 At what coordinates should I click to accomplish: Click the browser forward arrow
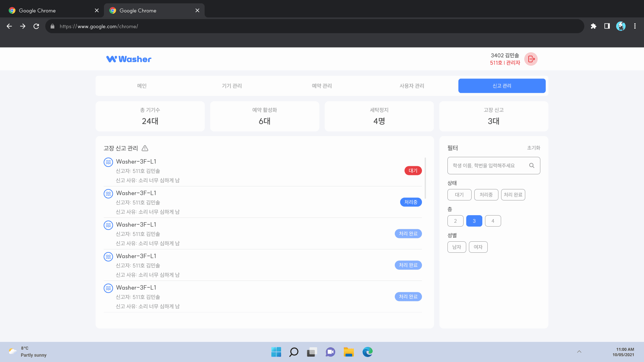[23, 26]
